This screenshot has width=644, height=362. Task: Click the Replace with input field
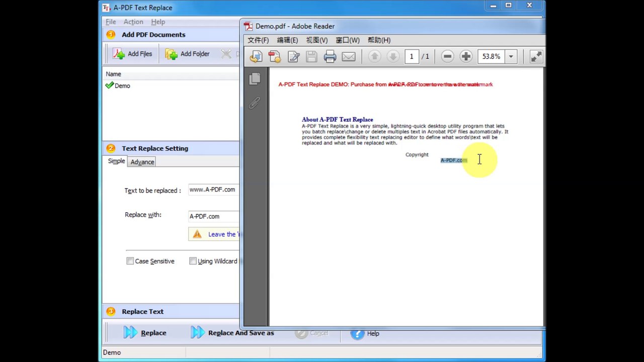coord(214,216)
